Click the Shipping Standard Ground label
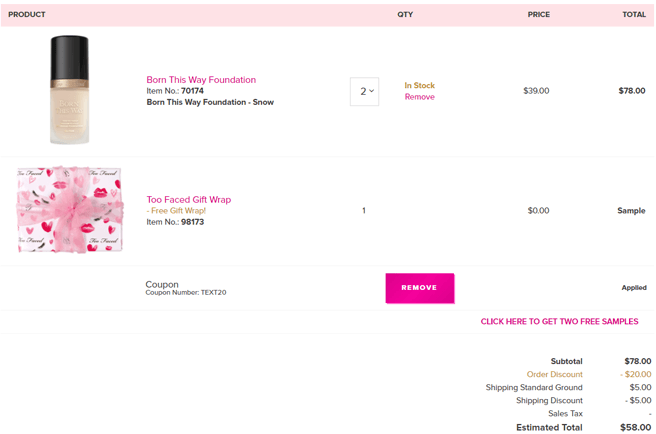 pos(534,387)
